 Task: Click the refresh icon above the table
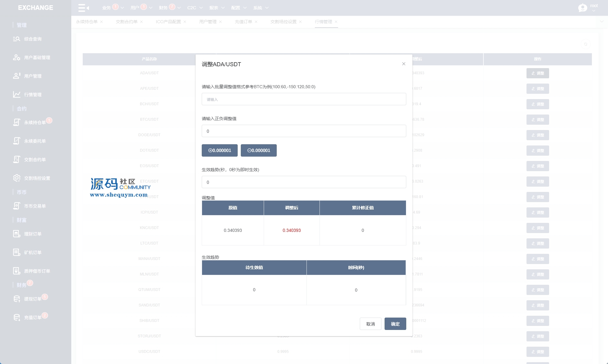(585, 44)
